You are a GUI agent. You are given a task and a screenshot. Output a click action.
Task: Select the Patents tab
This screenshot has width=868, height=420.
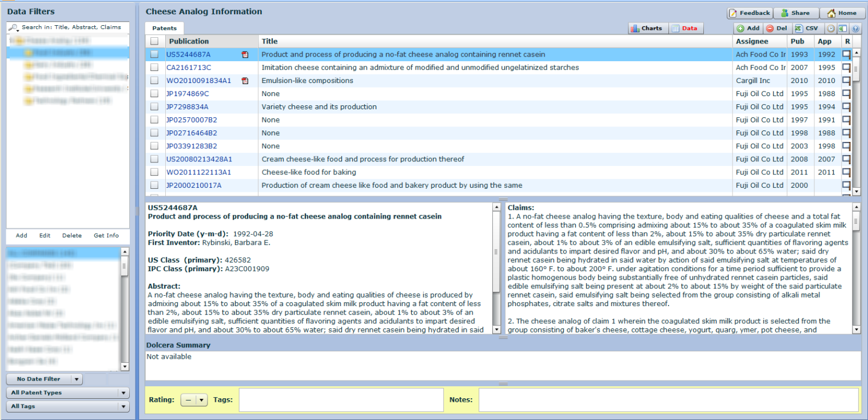164,28
